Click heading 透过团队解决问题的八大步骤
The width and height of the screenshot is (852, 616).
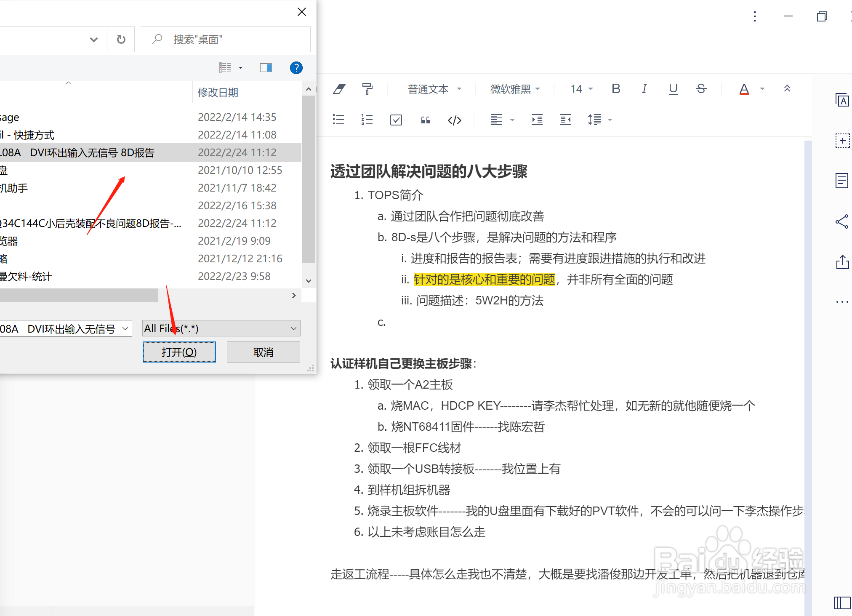click(429, 171)
